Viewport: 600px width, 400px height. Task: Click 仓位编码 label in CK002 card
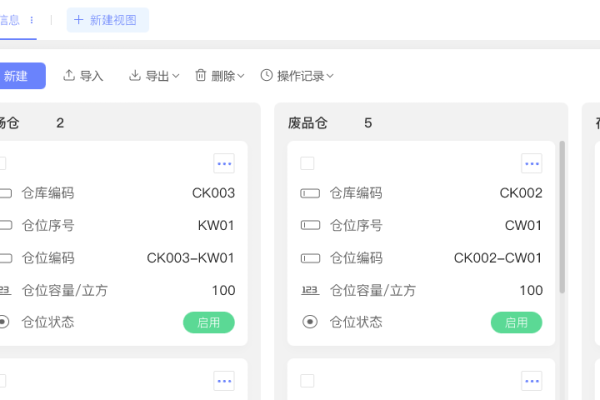[356, 258]
